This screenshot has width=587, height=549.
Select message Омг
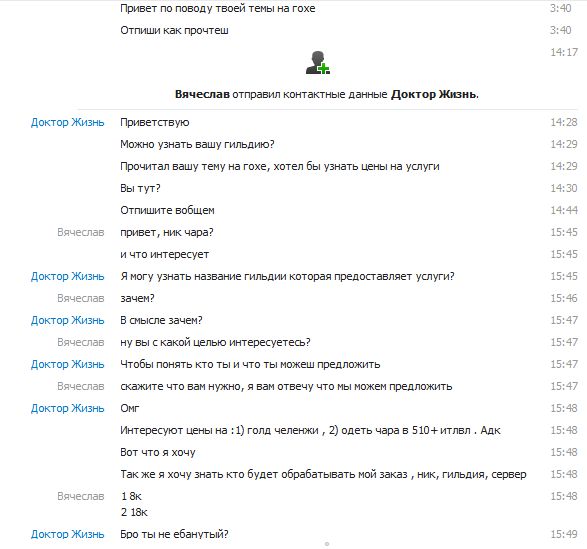[x=130, y=409]
